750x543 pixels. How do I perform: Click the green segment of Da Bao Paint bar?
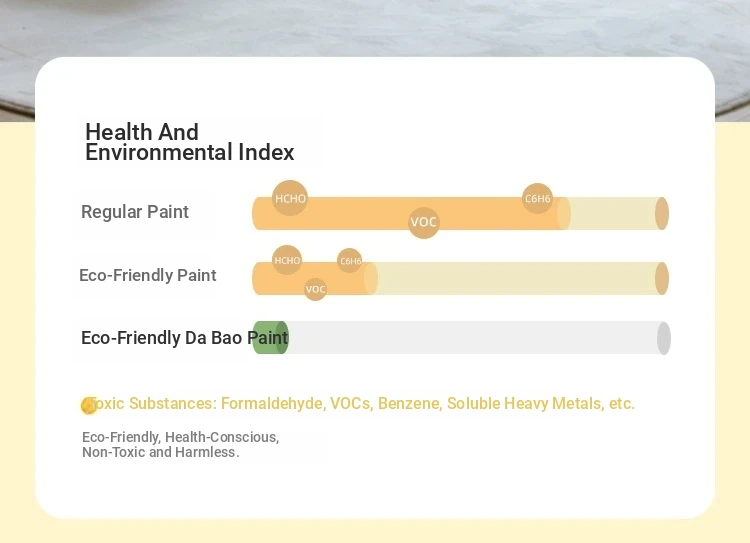click(270, 338)
